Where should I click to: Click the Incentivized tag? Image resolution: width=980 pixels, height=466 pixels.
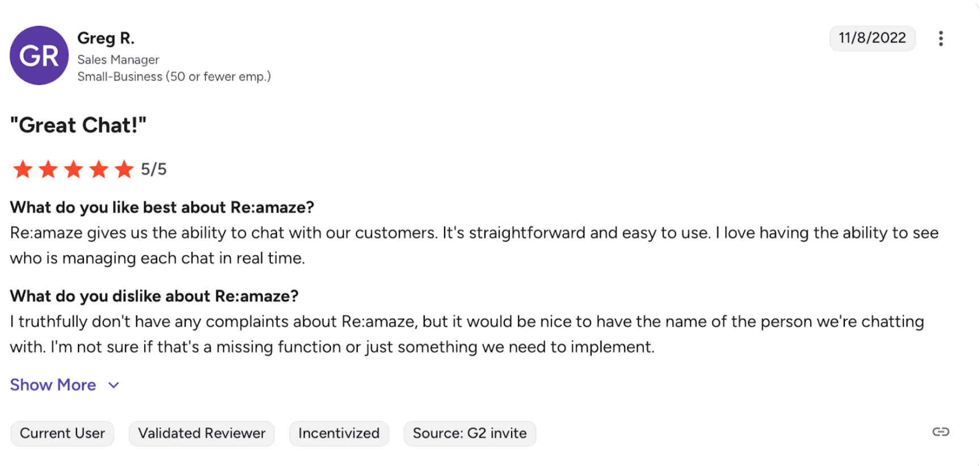(339, 434)
